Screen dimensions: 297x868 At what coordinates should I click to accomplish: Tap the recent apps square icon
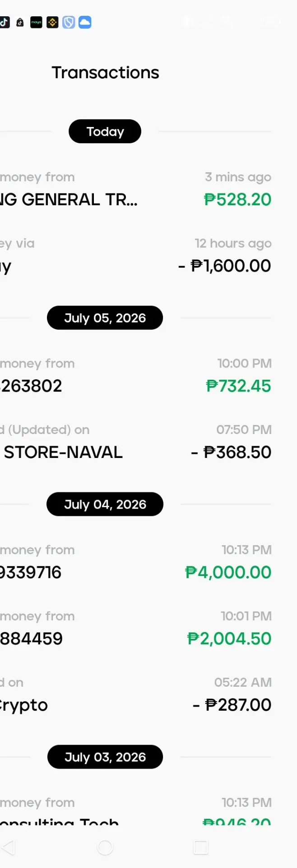coord(201,848)
